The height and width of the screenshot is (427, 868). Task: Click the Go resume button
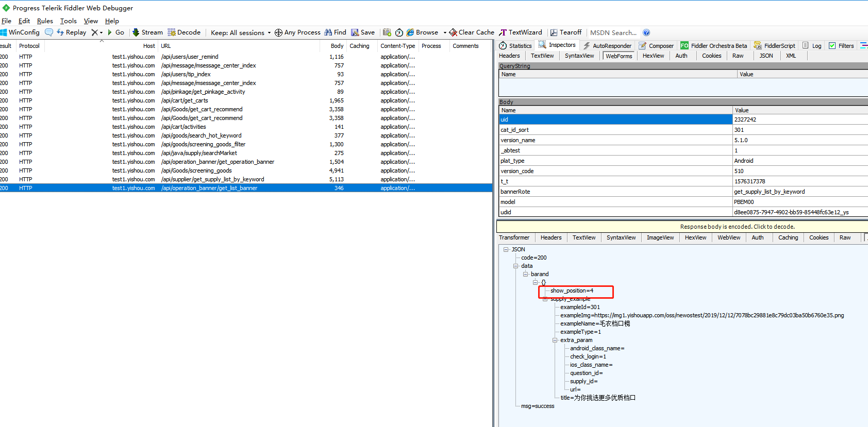point(115,32)
